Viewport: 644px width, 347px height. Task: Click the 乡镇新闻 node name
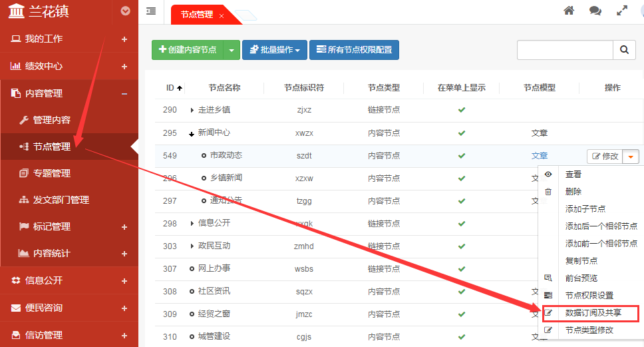(x=226, y=178)
